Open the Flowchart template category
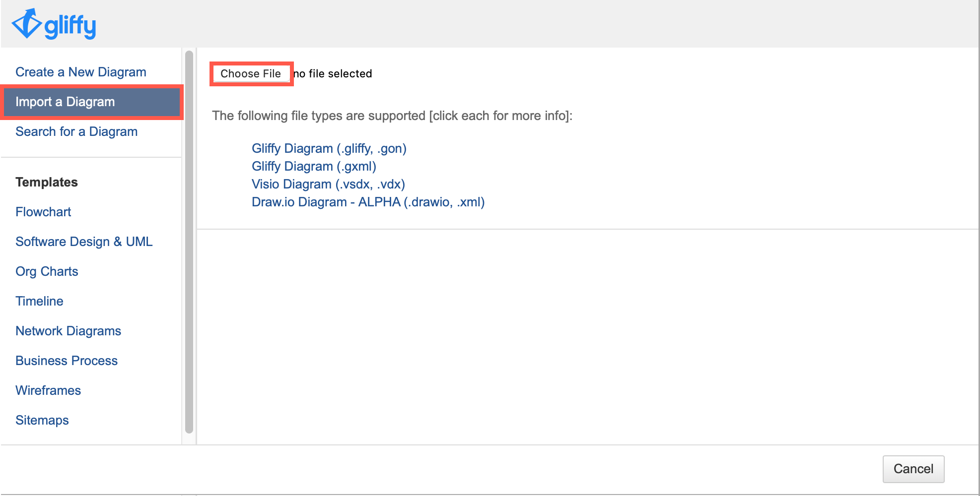Image resolution: width=980 pixels, height=496 pixels. (43, 212)
